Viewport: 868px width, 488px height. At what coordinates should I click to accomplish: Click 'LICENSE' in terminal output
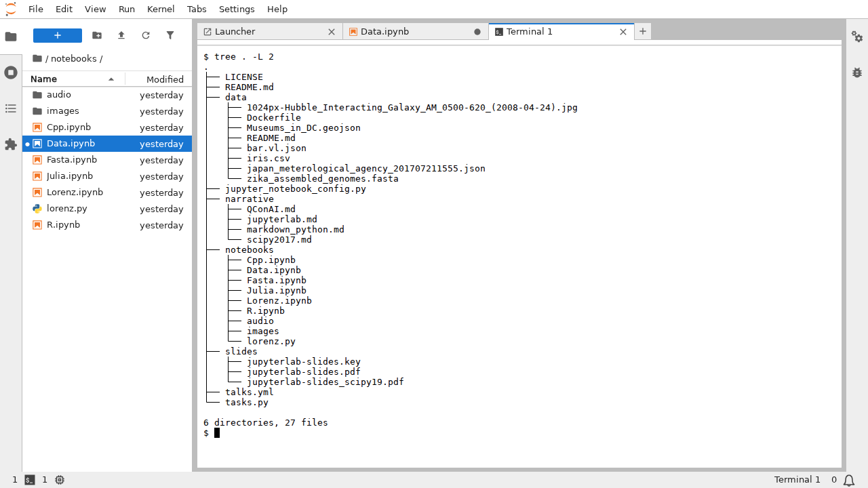coord(244,77)
